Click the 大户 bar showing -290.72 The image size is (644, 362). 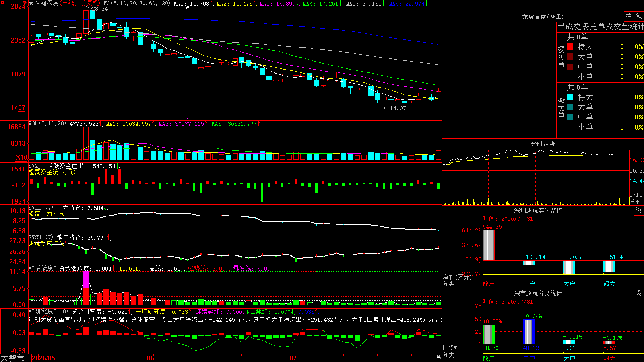(x=569, y=267)
